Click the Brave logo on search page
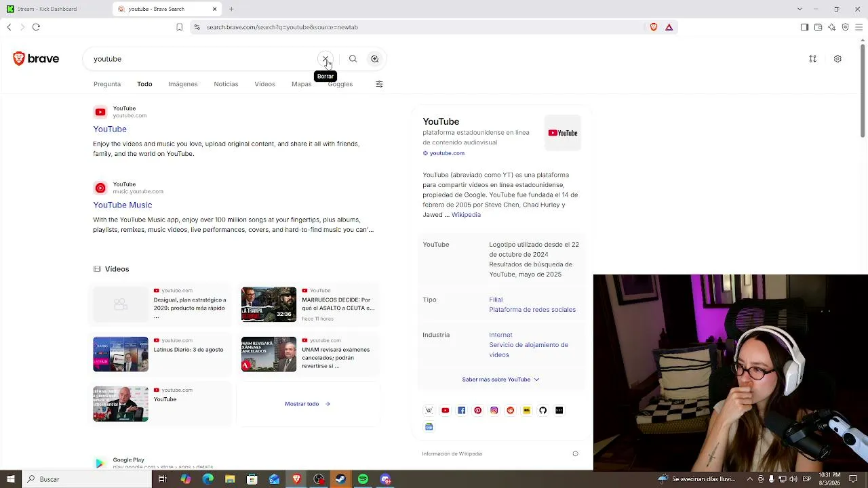The height and width of the screenshot is (488, 868). [36, 59]
